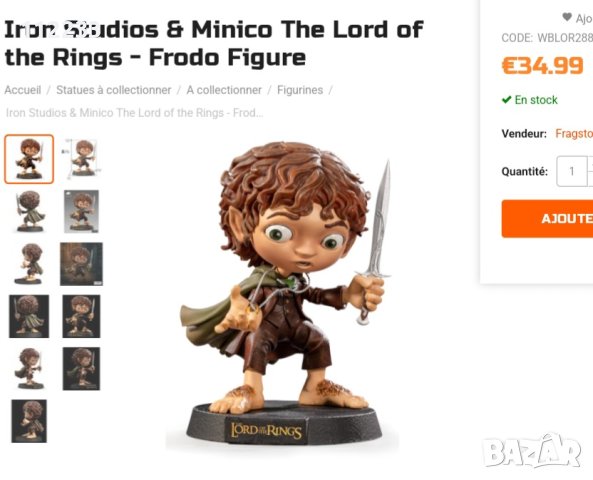
Task: Select the first highlighted Frodo thumbnail
Action: point(29,159)
